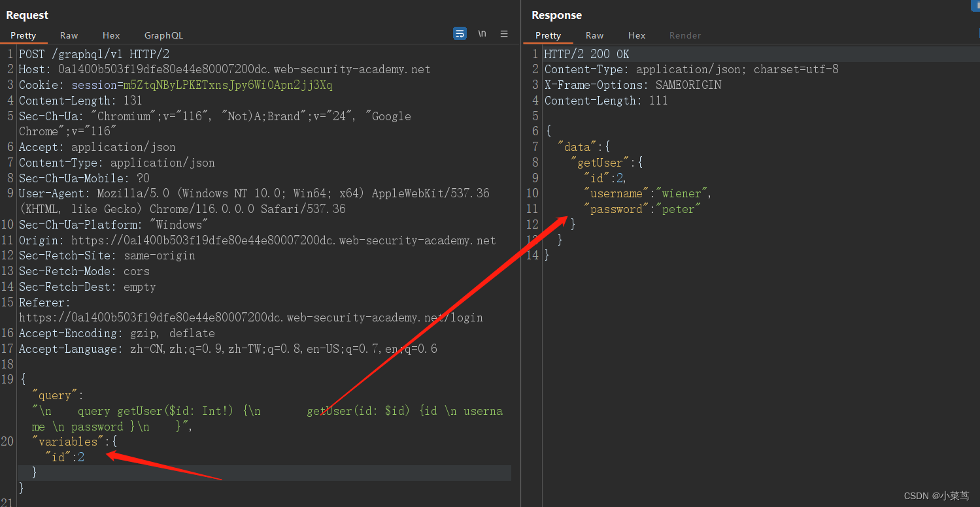Click line number 19 in request gutter
This screenshot has width=980, height=507.
pyautogui.click(x=8, y=380)
